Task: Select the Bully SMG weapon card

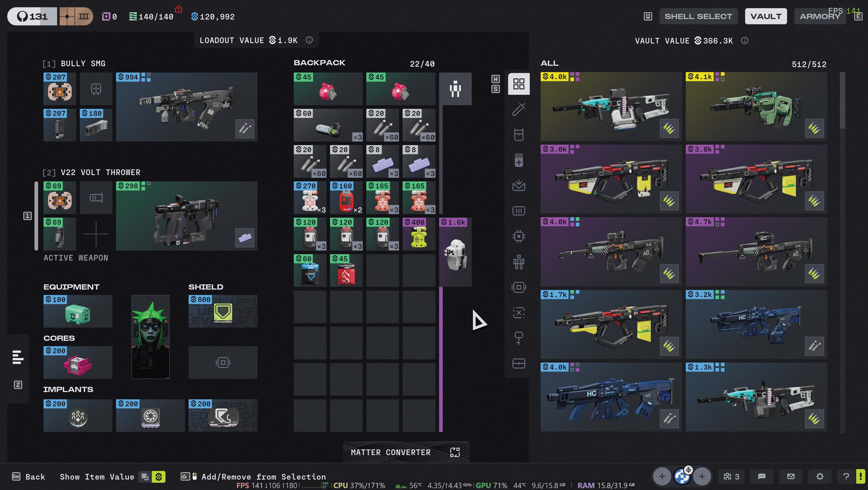Action: tap(187, 107)
